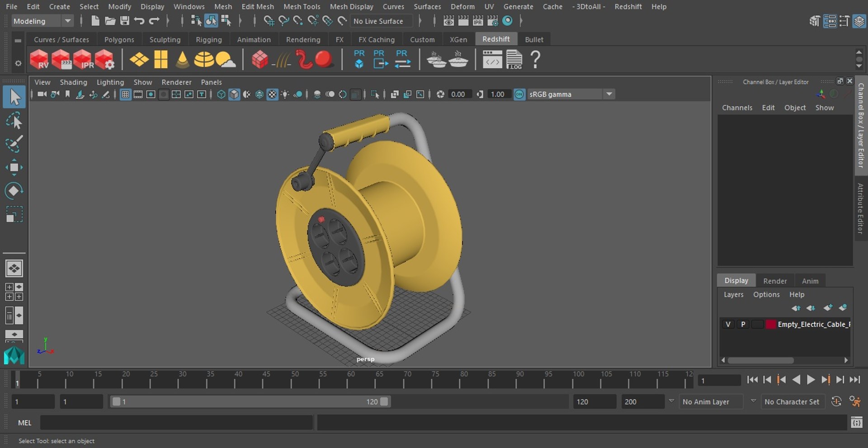Image resolution: width=868 pixels, height=448 pixels.
Task: Open the Mesh Tools menu
Action: pos(302,6)
